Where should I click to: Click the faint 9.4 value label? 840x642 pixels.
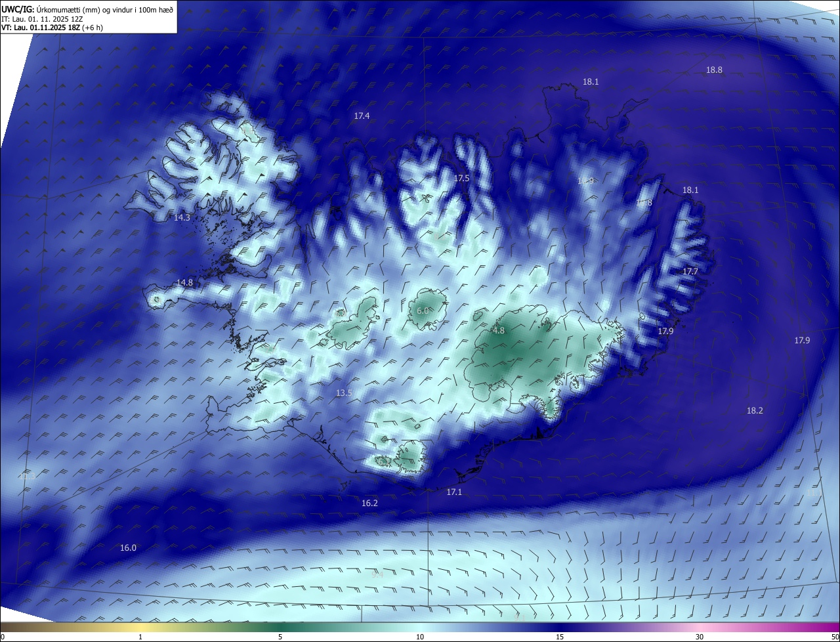pyautogui.click(x=377, y=574)
